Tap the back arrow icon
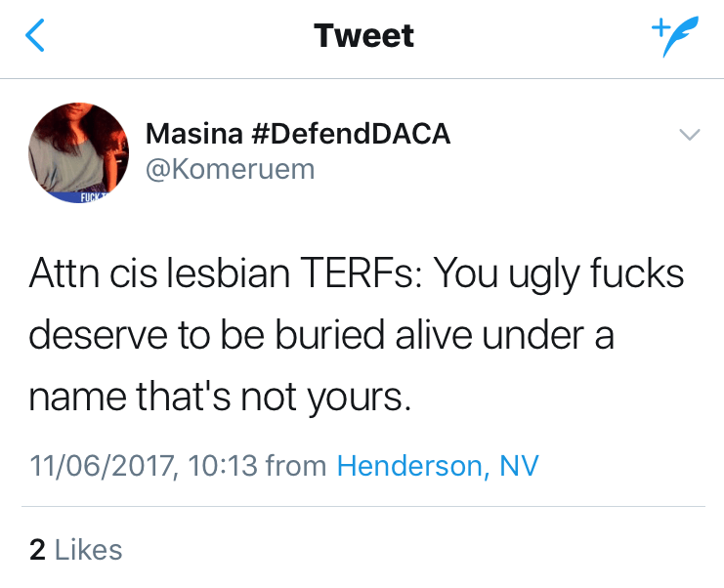 click(35, 37)
